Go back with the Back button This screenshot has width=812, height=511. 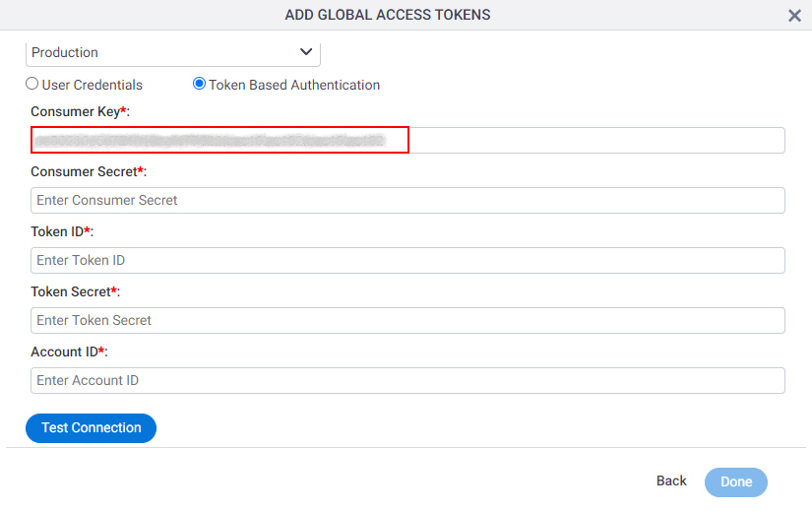tap(671, 480)
